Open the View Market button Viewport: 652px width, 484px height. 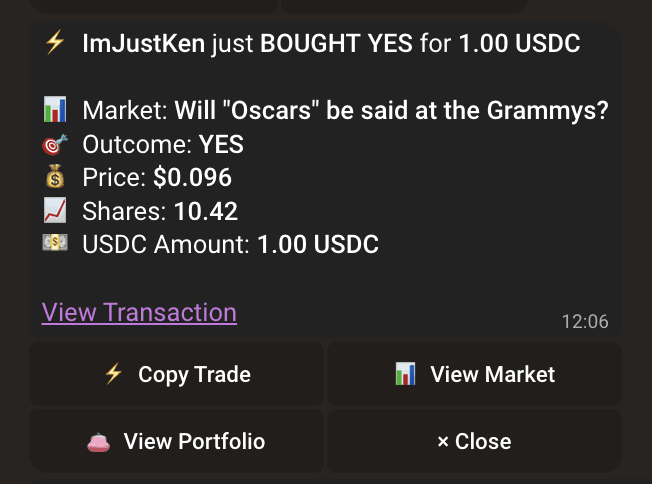pos(474,374)
